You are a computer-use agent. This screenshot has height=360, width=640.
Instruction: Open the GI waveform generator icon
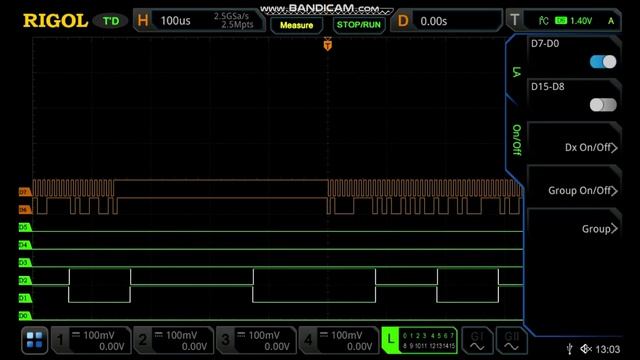pos(477,340)
